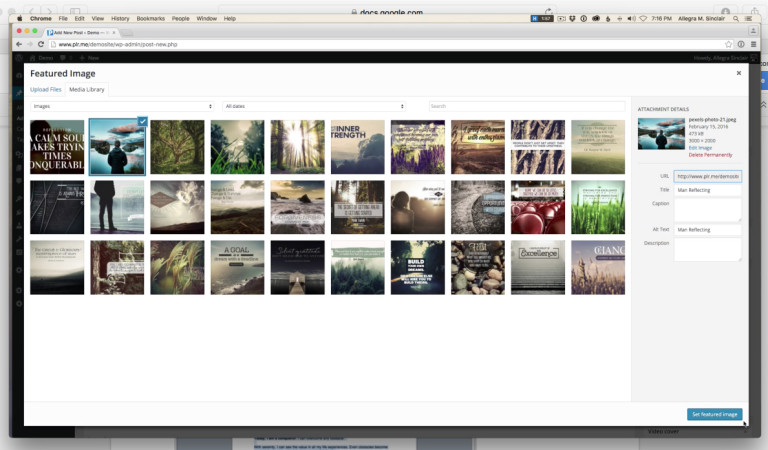The image size is (768, 450).
Task: Choose the wooden pier dock thumbnail
Action: 297,267
